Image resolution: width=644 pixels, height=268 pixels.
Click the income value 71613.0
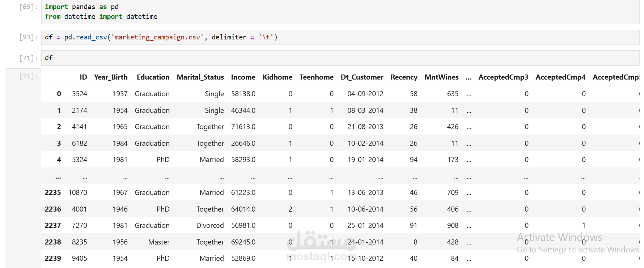[x=243, y=127]
